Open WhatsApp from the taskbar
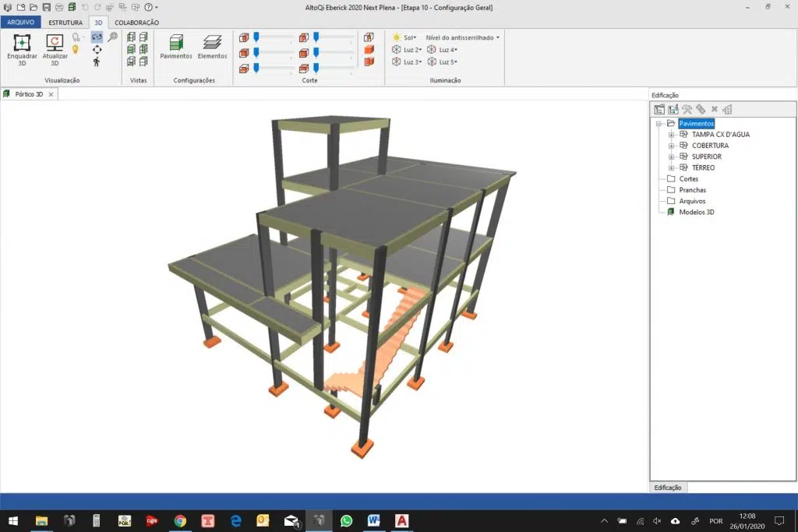This screenshot has width=798, height=532. click(346, 520)
